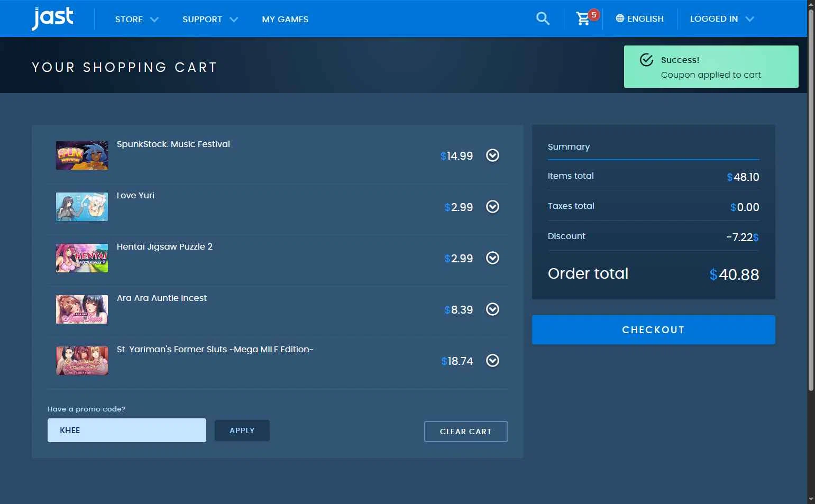Screen dimensions: 815x504
Task: Click the scrollbar down arrow
Action: pyautogui.click(x=811, y=499)
